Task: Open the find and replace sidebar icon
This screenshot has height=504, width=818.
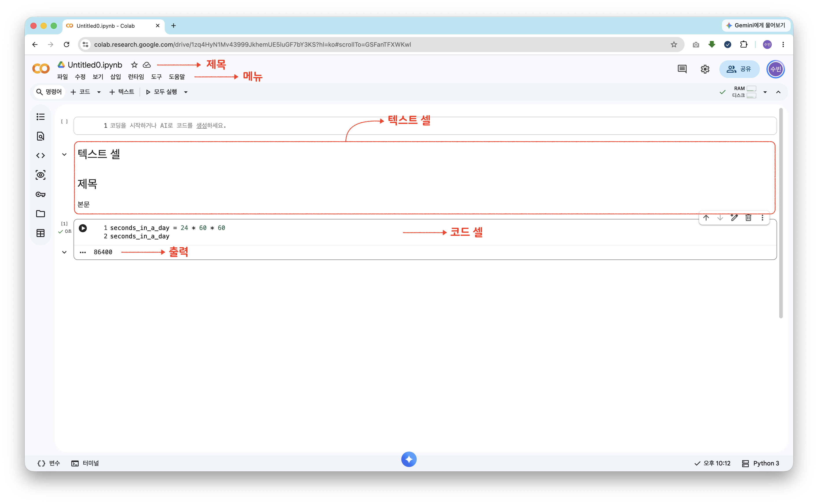Action: point(40,136)
